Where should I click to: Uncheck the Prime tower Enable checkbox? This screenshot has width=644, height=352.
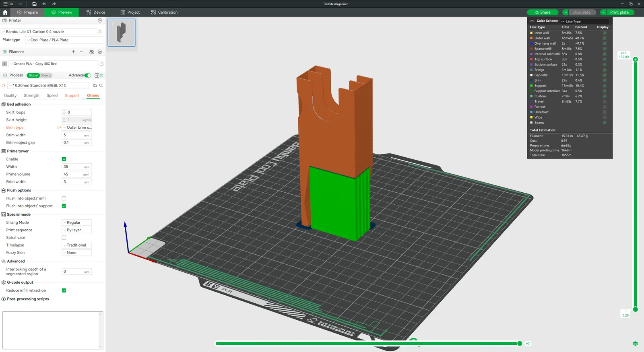coord(64,159)
